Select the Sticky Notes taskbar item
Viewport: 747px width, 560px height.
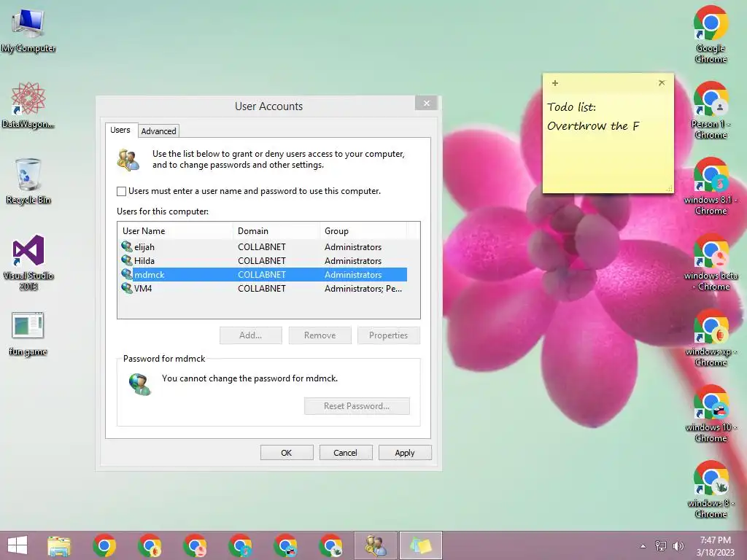(x=421, y=545)
